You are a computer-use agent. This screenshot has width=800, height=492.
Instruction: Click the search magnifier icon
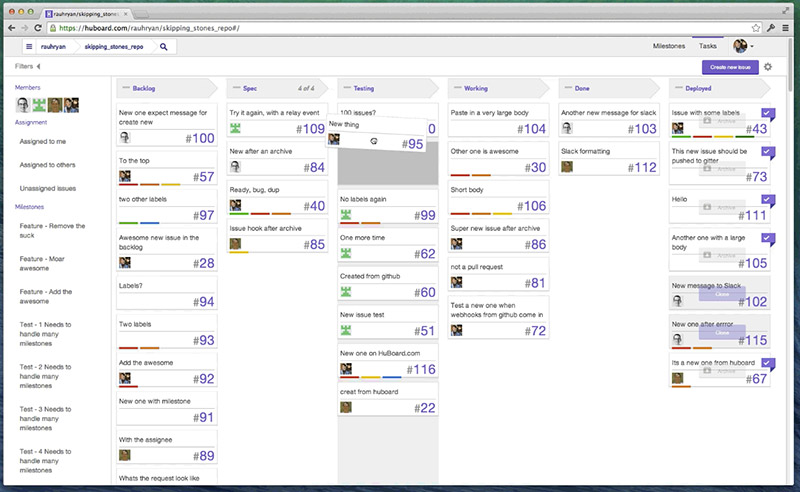coord(164,46)
